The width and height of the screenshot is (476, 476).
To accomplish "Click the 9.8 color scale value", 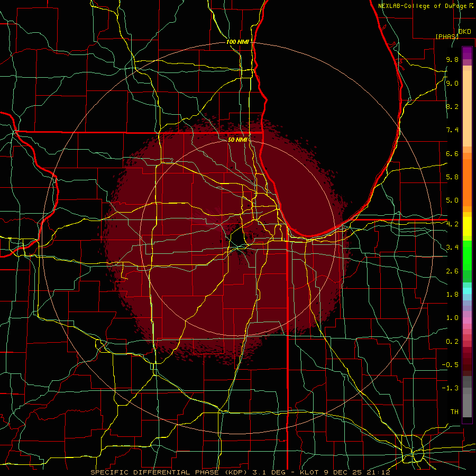I will [x=452, y=59].
